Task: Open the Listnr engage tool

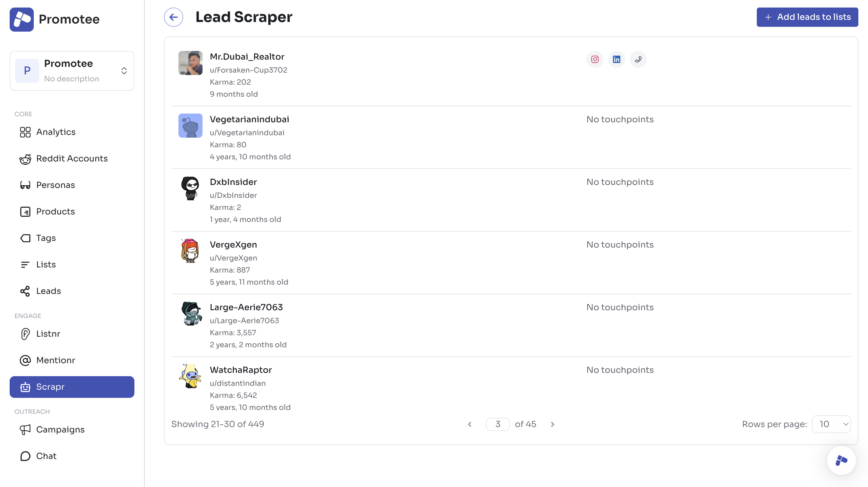Action: pos(48,334)
